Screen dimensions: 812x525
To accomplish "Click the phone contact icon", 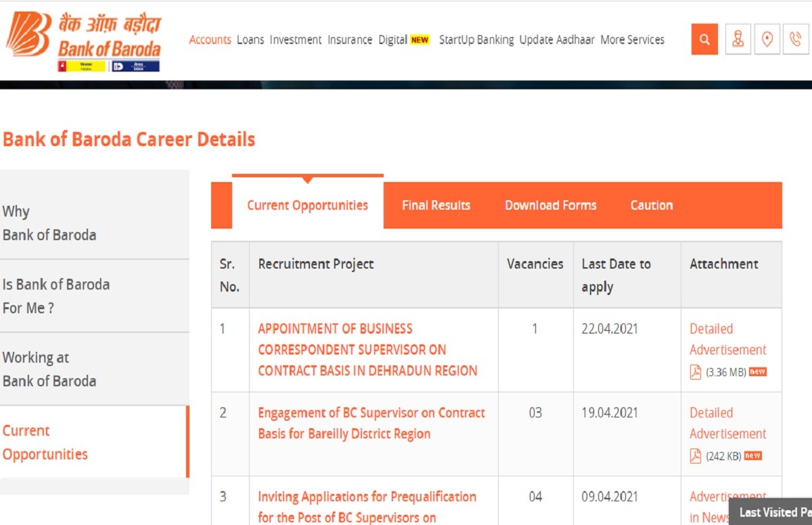I will tap(796, 40).
